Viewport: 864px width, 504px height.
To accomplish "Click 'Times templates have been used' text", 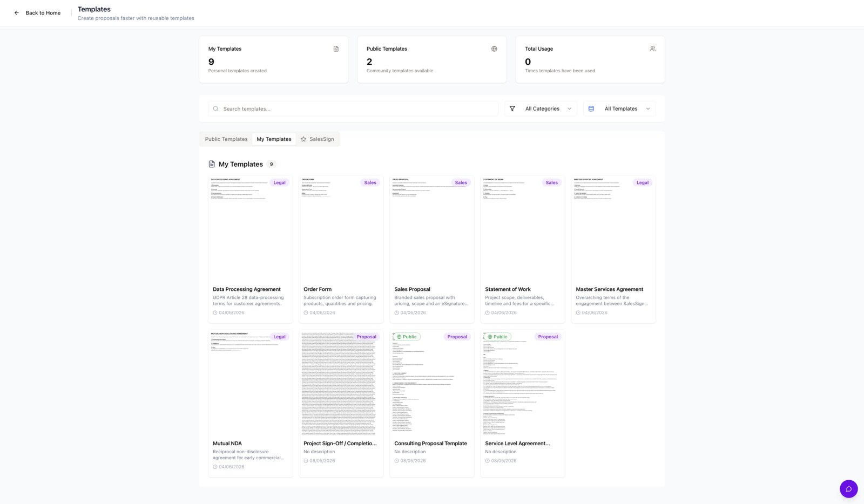I will (560, 71).
